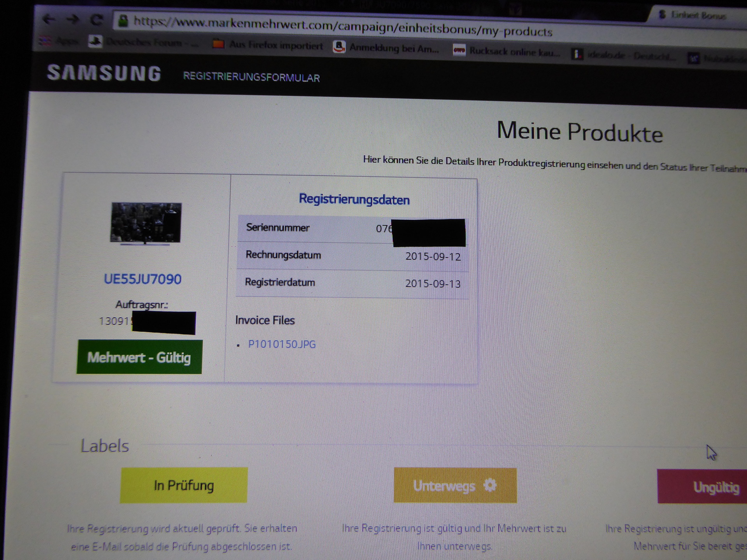Click the Samsung logo
Screen dimensions: 747x560
[104, 73]
